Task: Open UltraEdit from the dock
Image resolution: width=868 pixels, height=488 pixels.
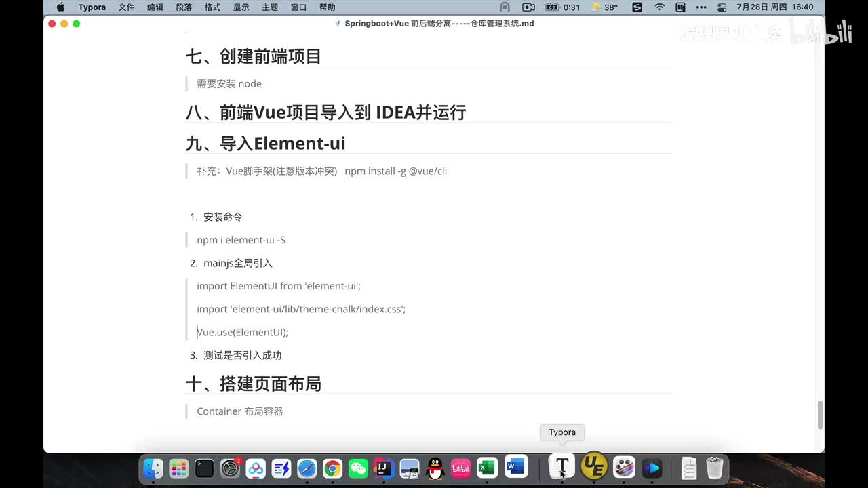Action: coord(594,466)
